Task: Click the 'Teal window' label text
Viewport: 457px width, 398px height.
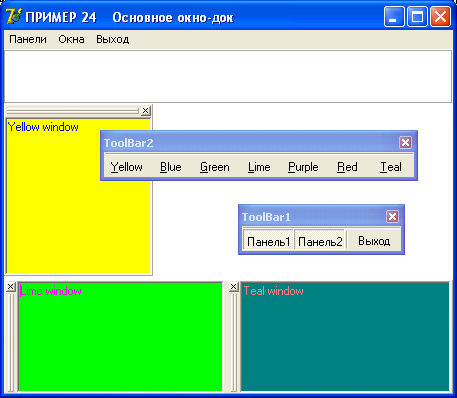Action: [x=274, y=291]
